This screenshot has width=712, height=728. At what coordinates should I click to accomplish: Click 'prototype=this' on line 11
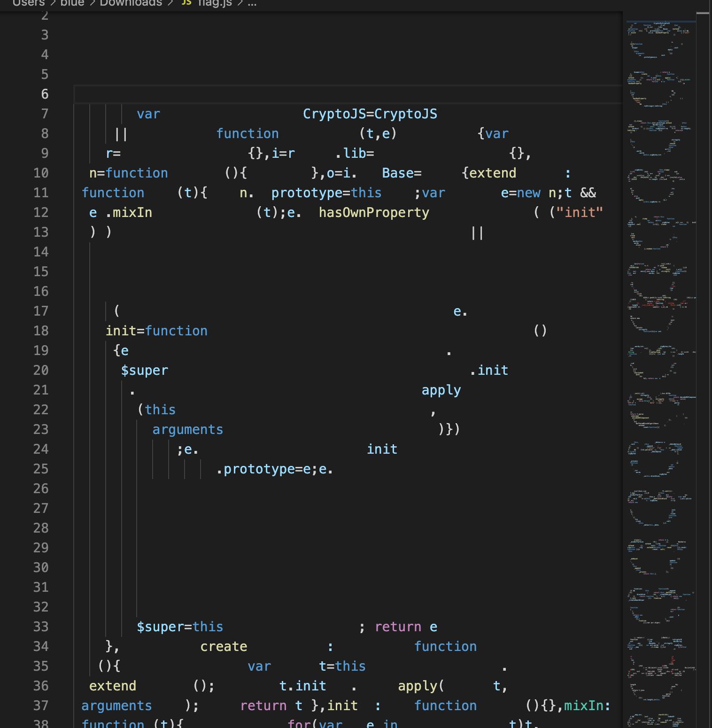click(326, 193)
